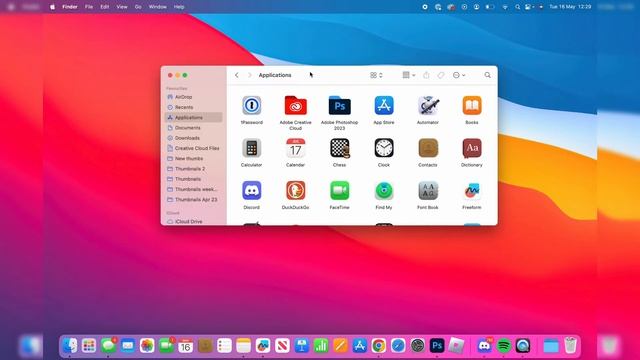Viewport: 640px width, 360px height.
Task: Open Launchpad from the Dock
Action: pyautogui.click(x=89, y=346)
